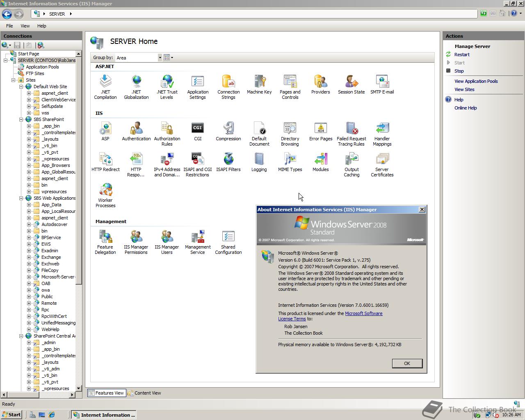Click OK in the About dialog

tap(407, 363)
